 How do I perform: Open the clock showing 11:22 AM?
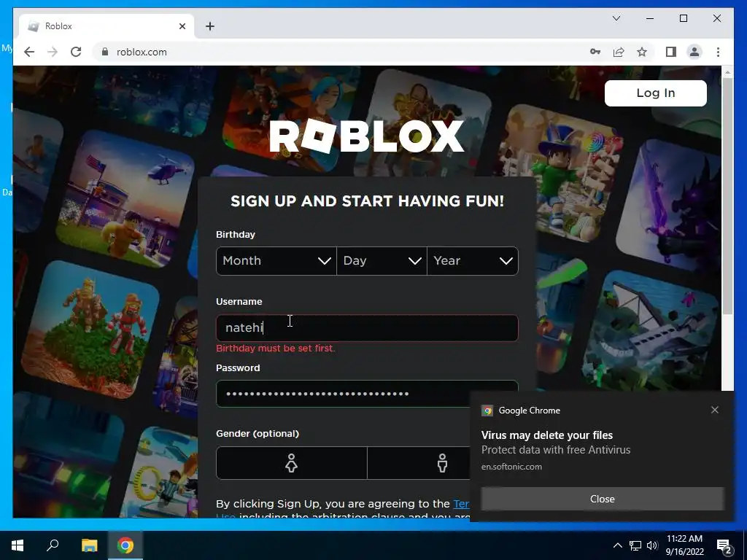tap(684, 545)
